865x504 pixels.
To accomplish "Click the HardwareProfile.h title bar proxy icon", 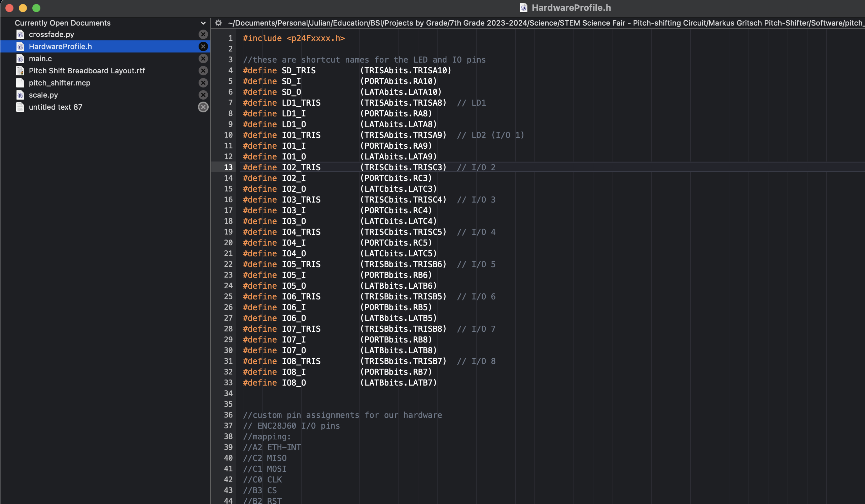I will (x=523, y=7).
